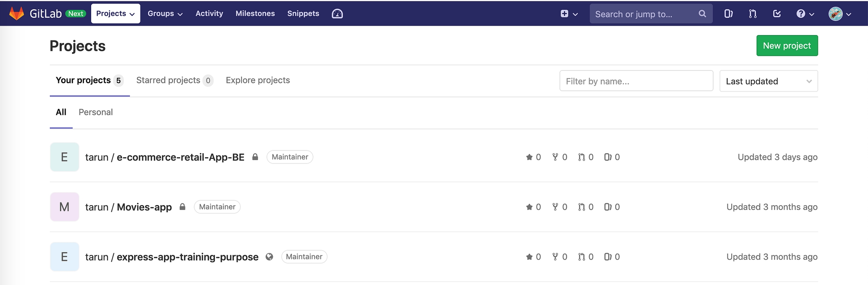The height and width of the screenshot is (285, 868).
Task: Click the GitLab fox logo
Action: 16,14
